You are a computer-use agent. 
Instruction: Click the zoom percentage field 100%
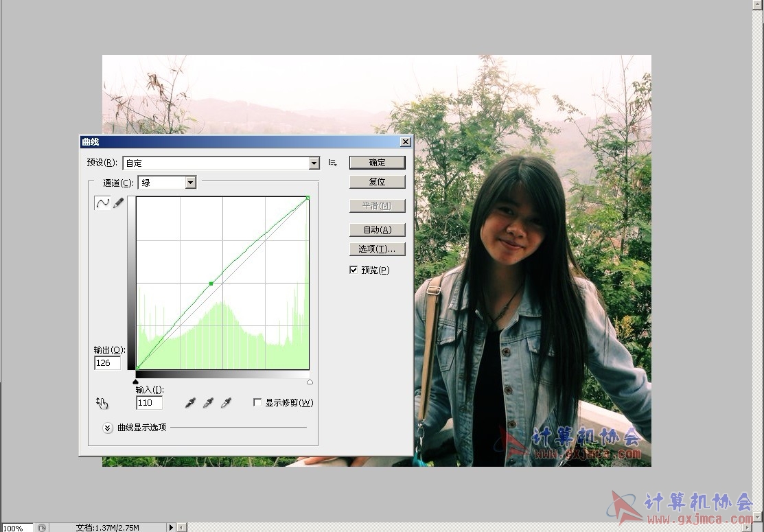tap(16, 528)
